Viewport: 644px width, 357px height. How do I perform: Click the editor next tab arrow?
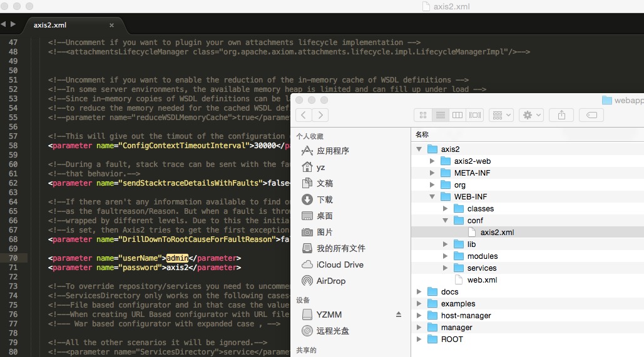click(x=13, y=24)
